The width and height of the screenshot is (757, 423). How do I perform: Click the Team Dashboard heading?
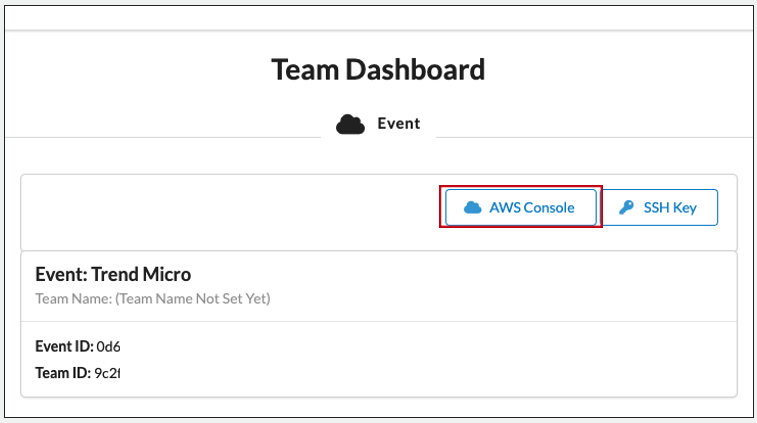[378, 70]
